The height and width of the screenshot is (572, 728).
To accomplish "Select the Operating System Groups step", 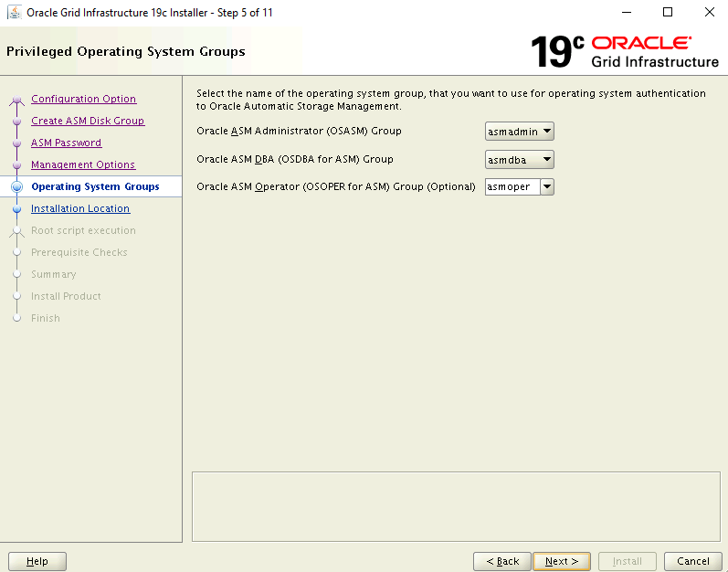I will (95, 186).
